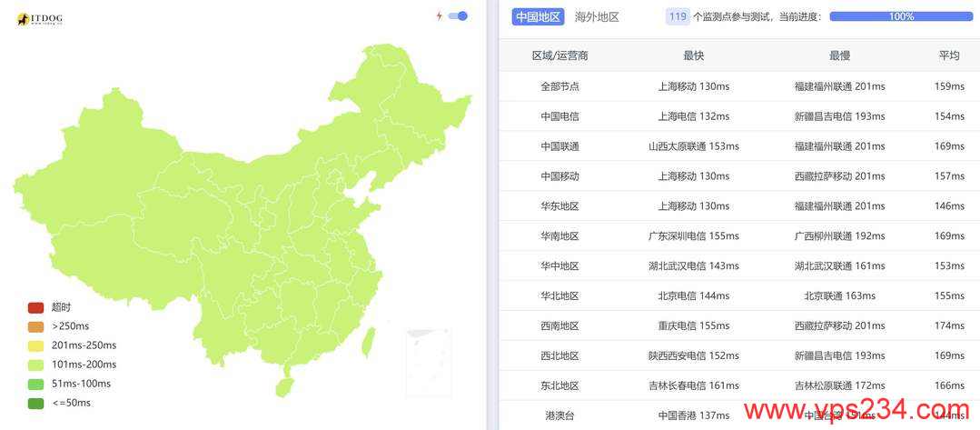Click 重庆电信 155ms cell

pos(694,326)
